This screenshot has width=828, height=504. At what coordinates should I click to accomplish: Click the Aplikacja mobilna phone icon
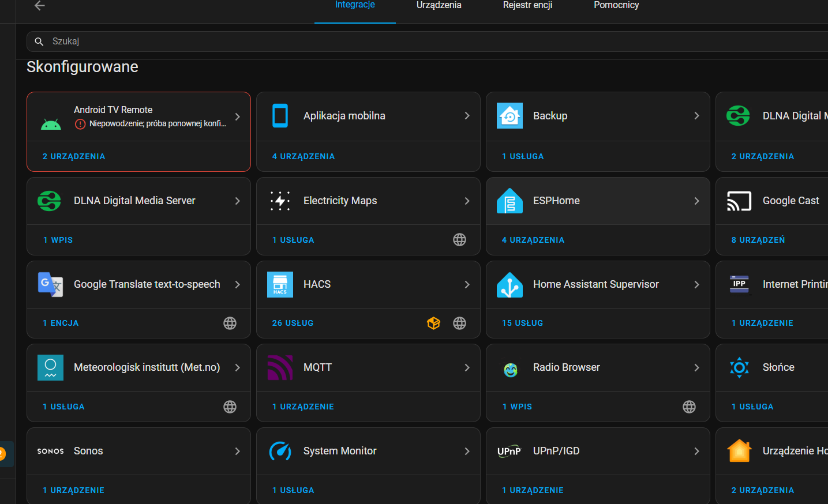click(280, 116)
